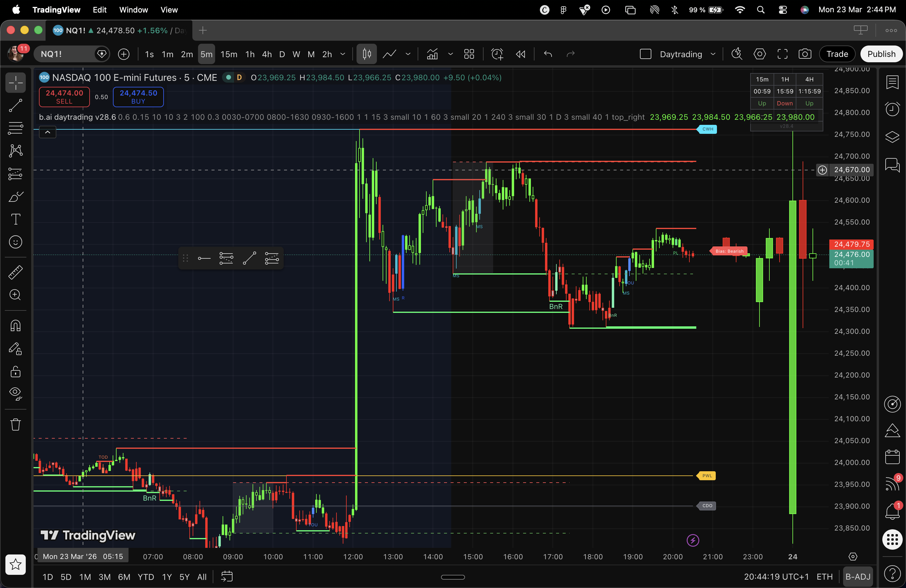
Task: Open macOS Spotlight search icon
Action: click(x=761, y=10)
